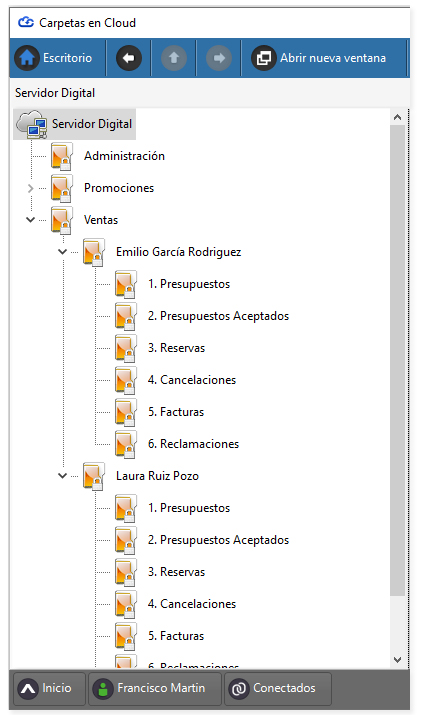422x715 pixels.
Task: Click the up arrow navigation icon
Action: pos(174,58)
